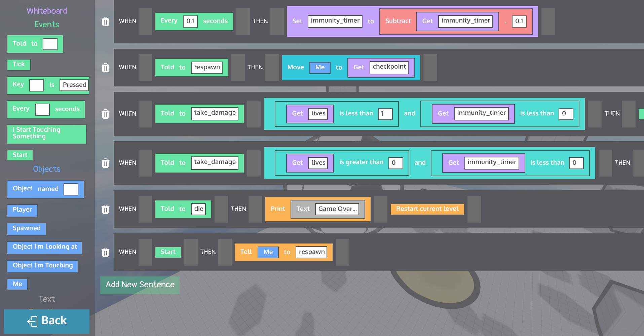644x336 pixels.
Task: Pick the 'Object I'm Touching' block
Action: 43,266
